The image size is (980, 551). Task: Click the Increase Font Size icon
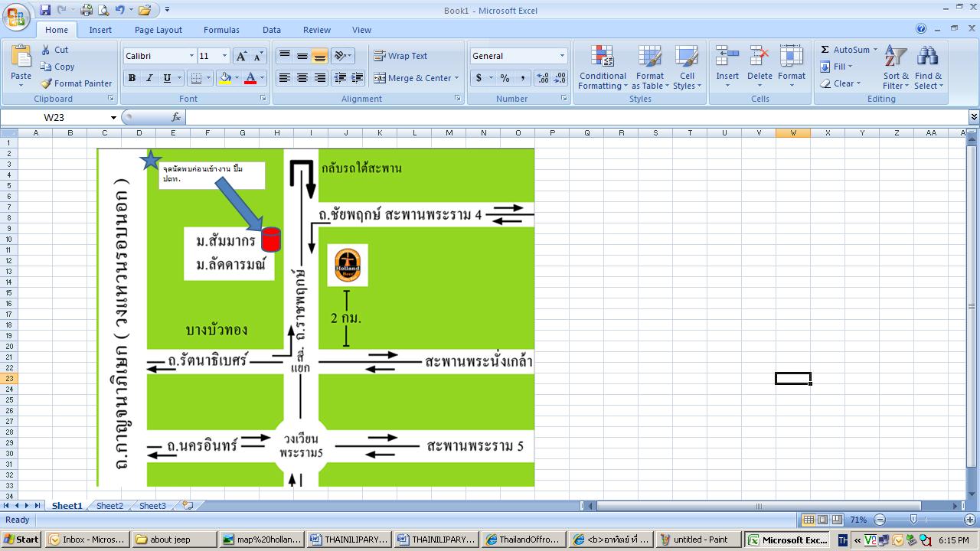[241, 56]
